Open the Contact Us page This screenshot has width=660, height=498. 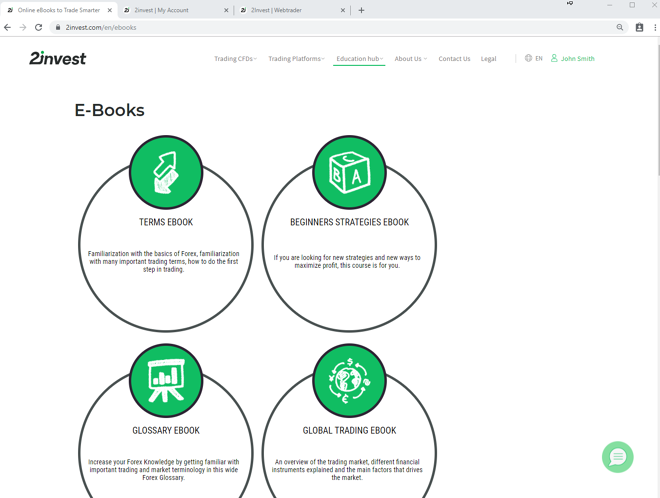pos(454,59)
